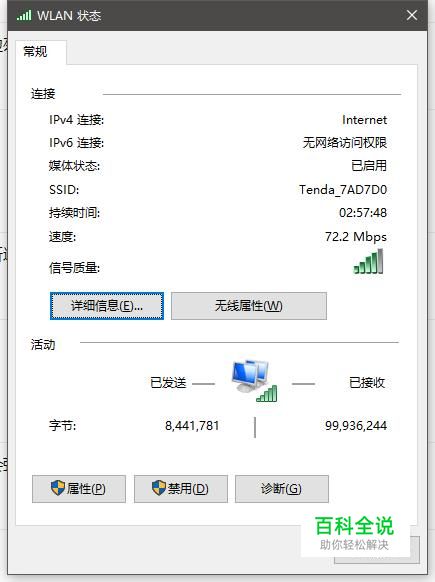Click the sent bytes value 8,441,781
Screen dimensions: 435x582
pyautogui.click(x=192, y=426)
